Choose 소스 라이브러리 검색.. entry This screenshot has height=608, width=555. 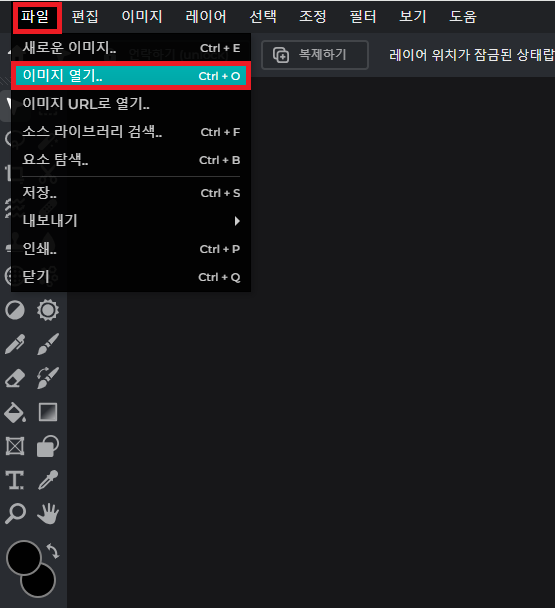pyautogui.click(x=131, y=132)
